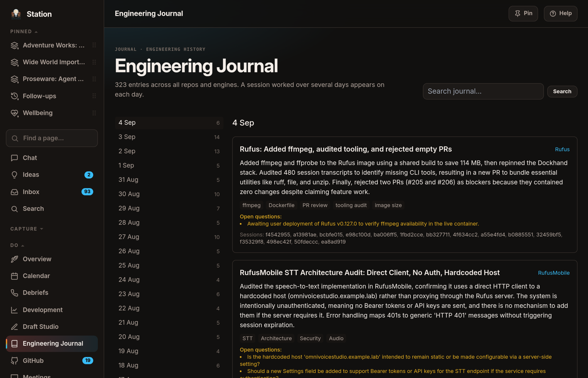
Task: Open Inbox tray item
Action: pos(52,192)
